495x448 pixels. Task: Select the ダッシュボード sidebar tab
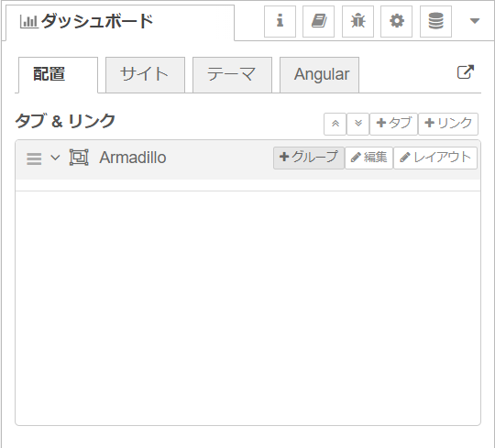pos(120,22)
